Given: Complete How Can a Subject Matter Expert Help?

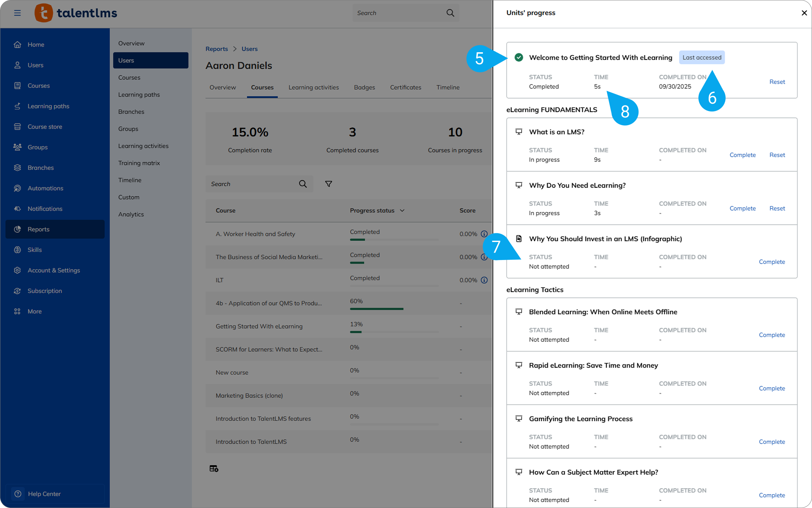Looking at the screenshot, I should [772, 495].
